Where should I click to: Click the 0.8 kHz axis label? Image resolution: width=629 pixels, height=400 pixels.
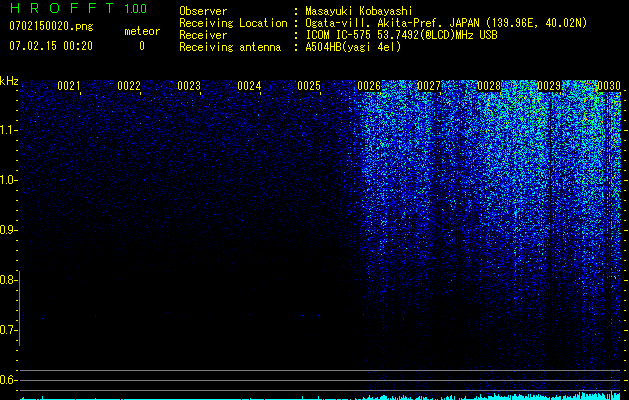[x=8, y=280]
